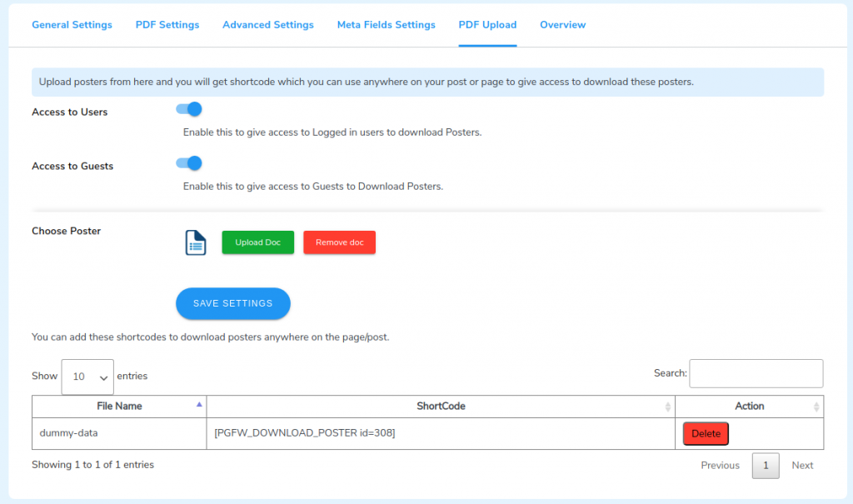This screenshot has width=853, height=504.
Task: Select page 1 in pagination
Action: tap(766, 465)
